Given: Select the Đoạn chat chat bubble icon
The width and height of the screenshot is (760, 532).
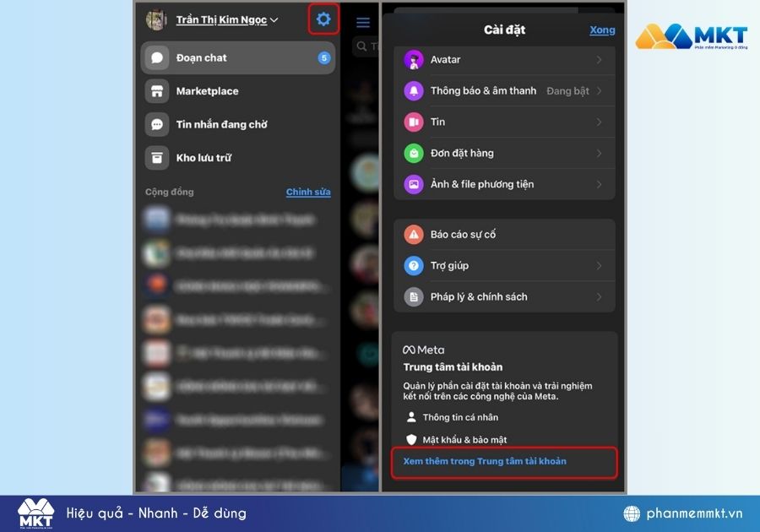Looking at the screenshot, I should [157, 57].
